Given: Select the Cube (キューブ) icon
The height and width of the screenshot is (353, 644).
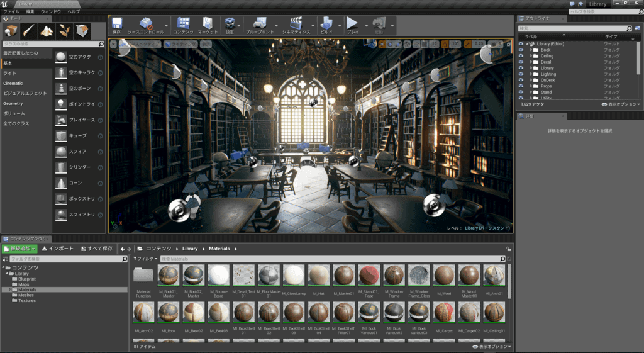Looking at the screenshot, I should (x=61, y=136).
